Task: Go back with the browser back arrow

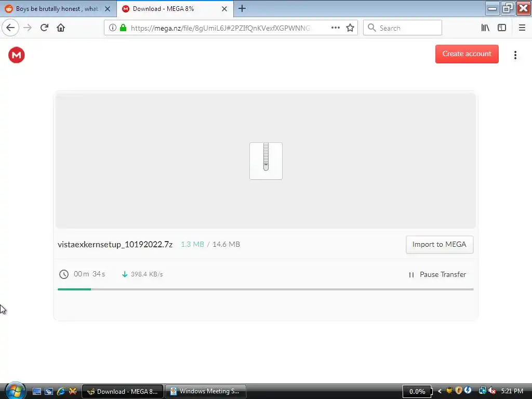Action: (10, 28)
